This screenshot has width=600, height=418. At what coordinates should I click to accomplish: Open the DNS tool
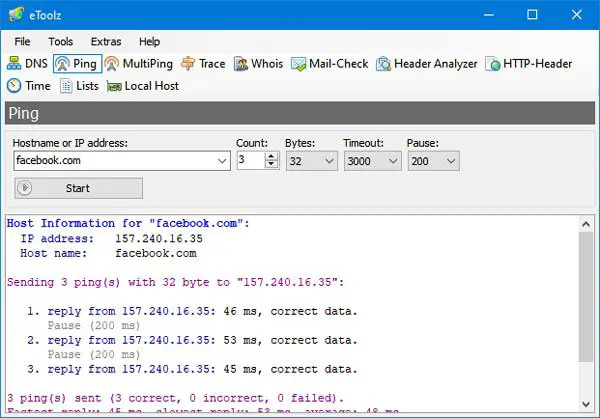(x=27, y=64)
